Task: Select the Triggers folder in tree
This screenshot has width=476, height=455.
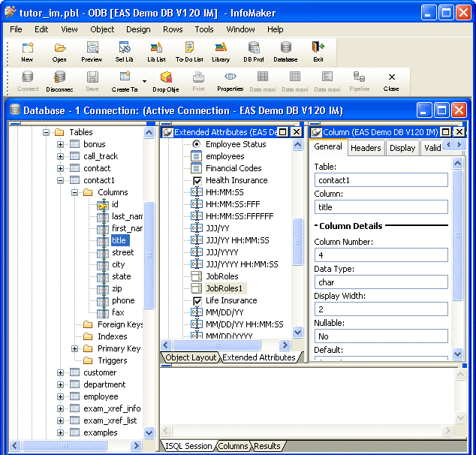Action: [x=113, y=360]
